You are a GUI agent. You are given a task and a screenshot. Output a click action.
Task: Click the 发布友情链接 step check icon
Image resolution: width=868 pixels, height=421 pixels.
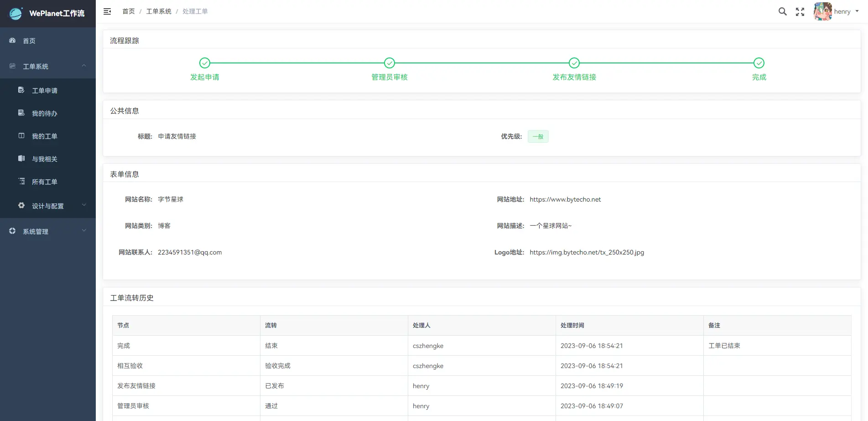574,63
